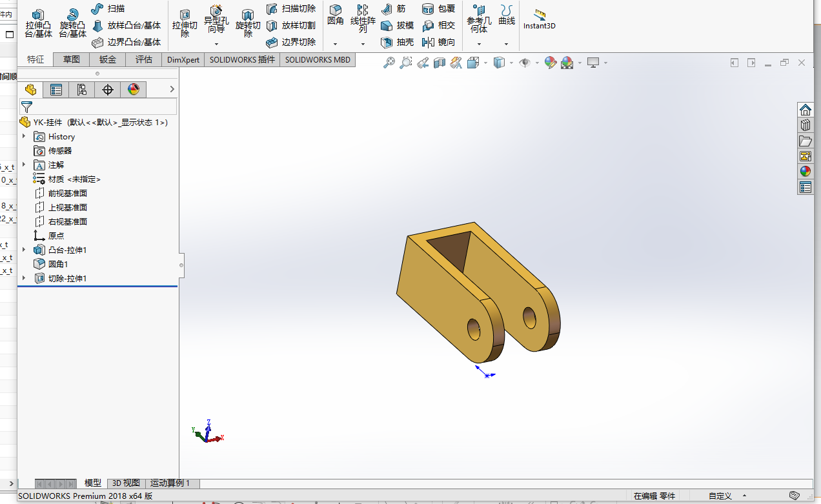The image size is (821, 504).
Task: Open View Settings monitor dropdown arrow
Action: [605, 63]
